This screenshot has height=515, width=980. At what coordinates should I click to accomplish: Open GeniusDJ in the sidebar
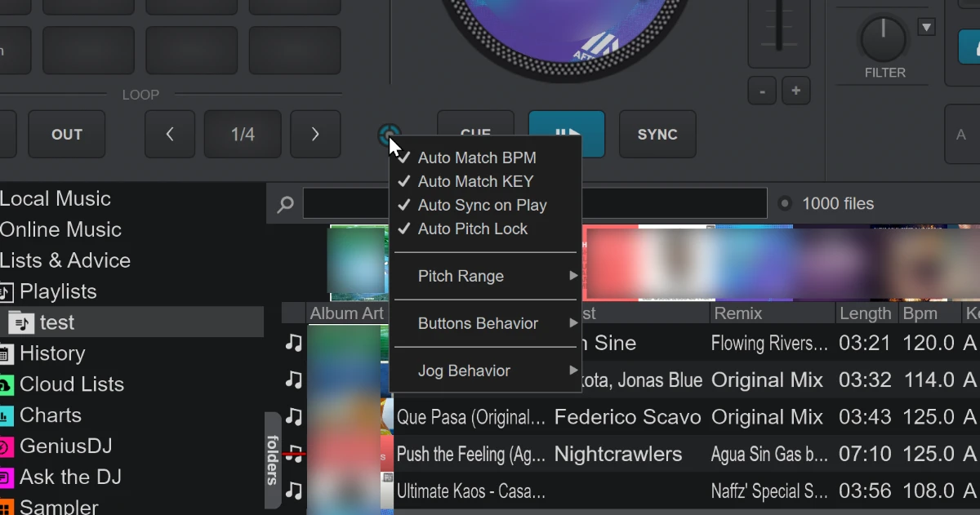point(65,446)
